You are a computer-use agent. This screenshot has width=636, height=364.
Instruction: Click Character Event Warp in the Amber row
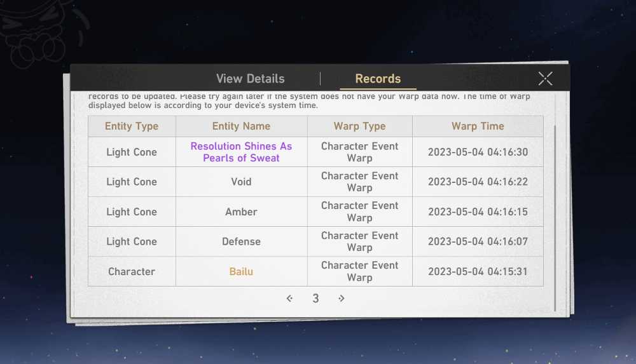(360, 212)
